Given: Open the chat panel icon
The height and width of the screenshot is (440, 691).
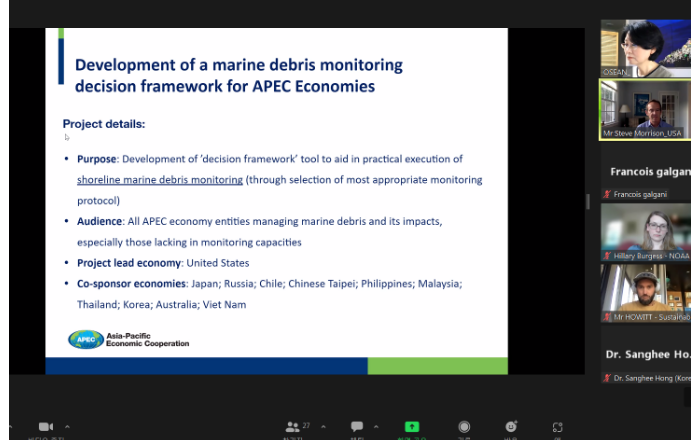Looking at the screenshot, I should coord(357,426).
